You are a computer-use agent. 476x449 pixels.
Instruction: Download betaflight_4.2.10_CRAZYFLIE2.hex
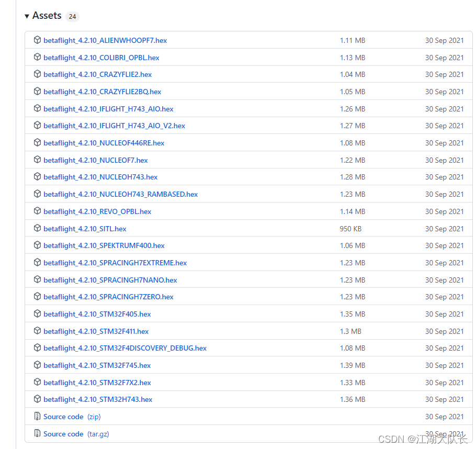point(97,74)
